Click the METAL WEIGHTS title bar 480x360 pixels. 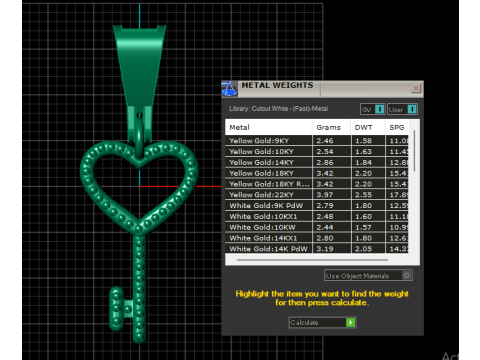322,89
